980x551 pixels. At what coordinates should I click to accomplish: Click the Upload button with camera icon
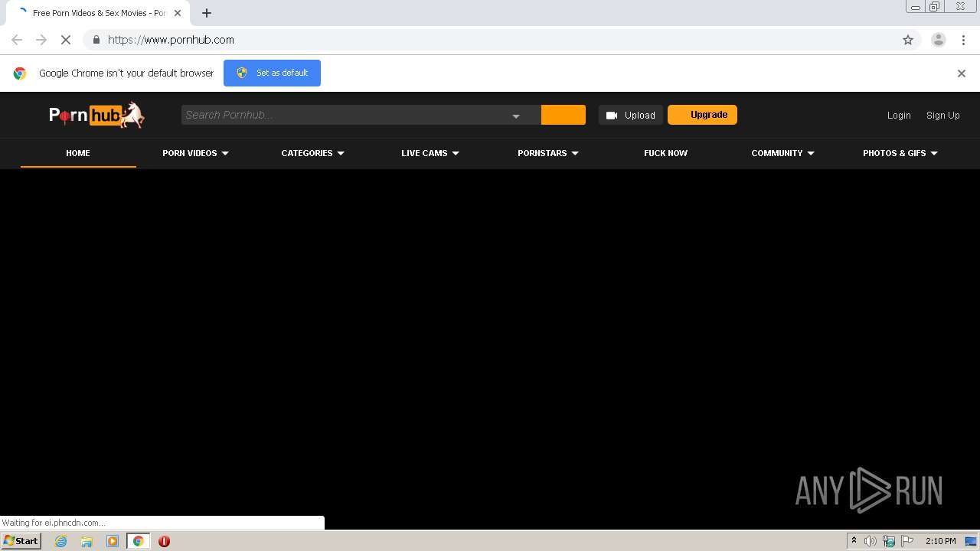pyautogui.click(x=631, y=115)
